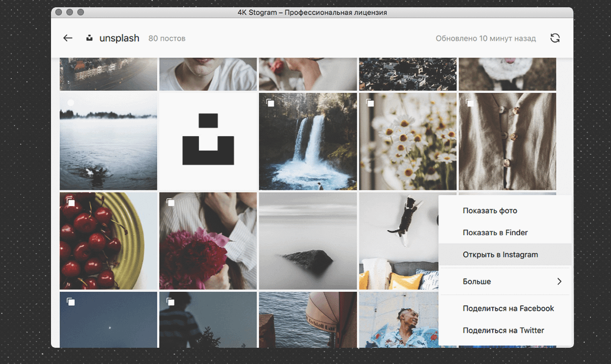The width and height of the screenshot is (611, 364).
Task: Open the dark silhouette with tree photo
Action: [x=208, y=320]
